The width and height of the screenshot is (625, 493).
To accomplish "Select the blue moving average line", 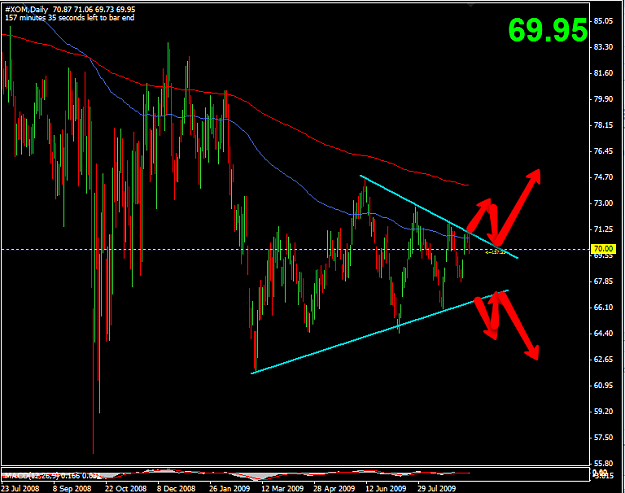I will click(x=255, y=147).
